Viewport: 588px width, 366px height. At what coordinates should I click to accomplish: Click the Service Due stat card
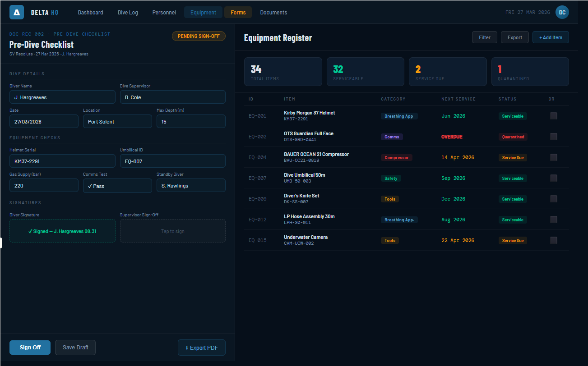(447, 72)
